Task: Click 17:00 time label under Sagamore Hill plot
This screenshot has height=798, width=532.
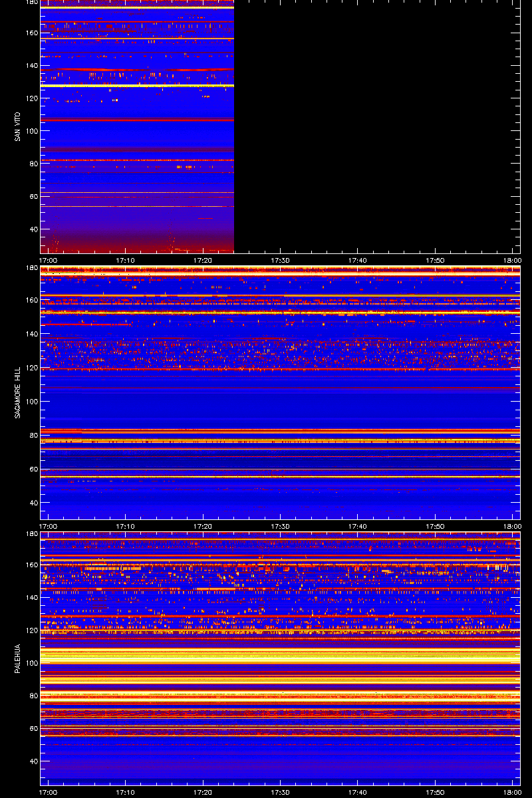Action: tap(49, 526)
